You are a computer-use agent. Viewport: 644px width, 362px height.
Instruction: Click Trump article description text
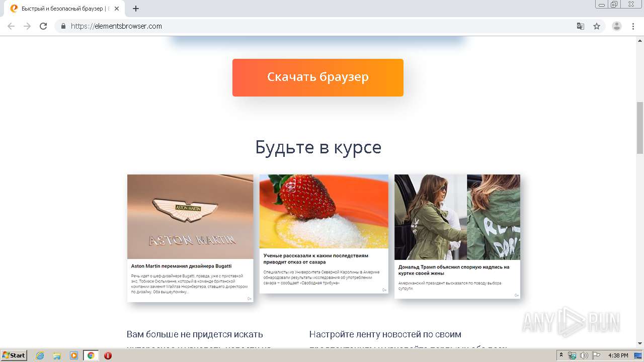pyautogui.click(x=450, y=286)
